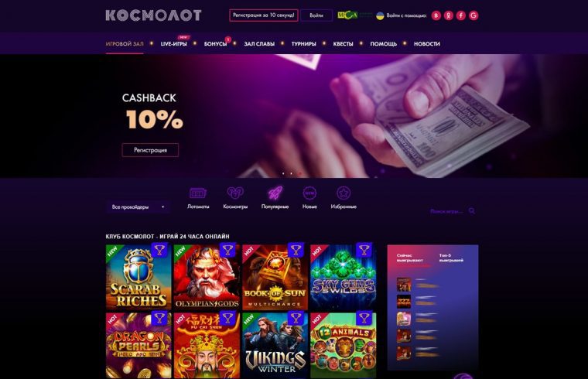
Task: Log in with the VK icon
Action: 436,15
